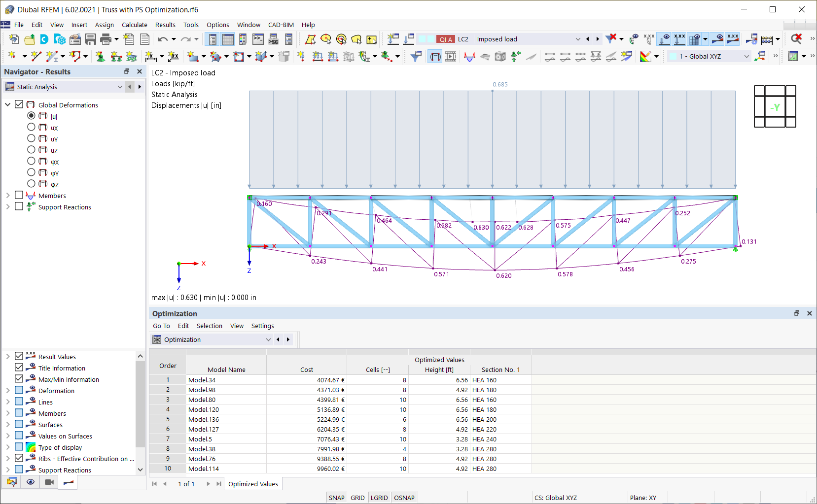Open Settings menu in Optimization panel
817x504 pixels.
coord(263,326)
